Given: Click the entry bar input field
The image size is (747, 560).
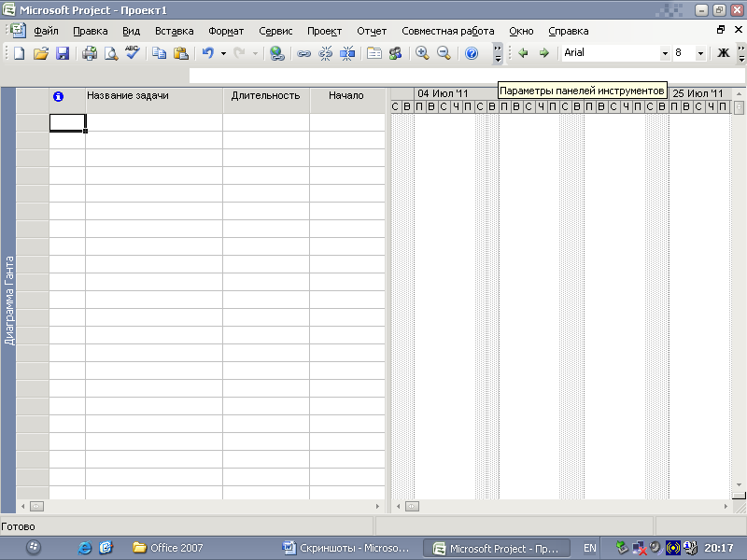Looking at the screenshot, I should (467, 76).
